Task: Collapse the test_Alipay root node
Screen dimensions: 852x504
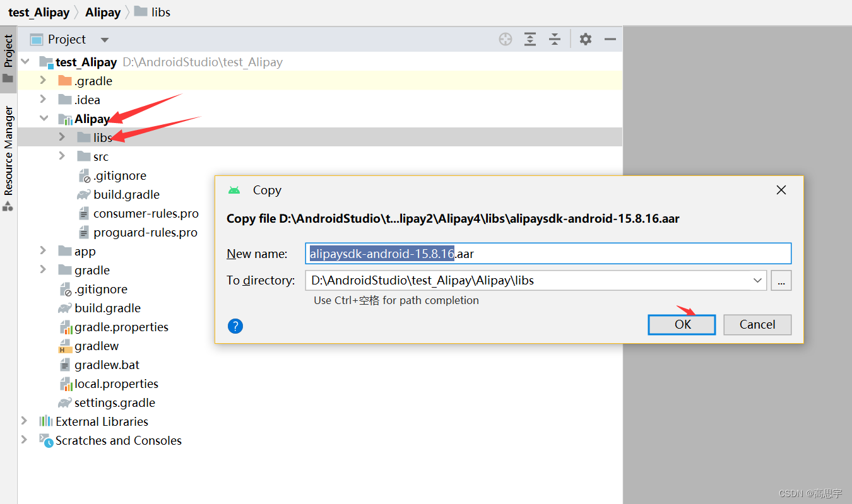Action: 25,62
